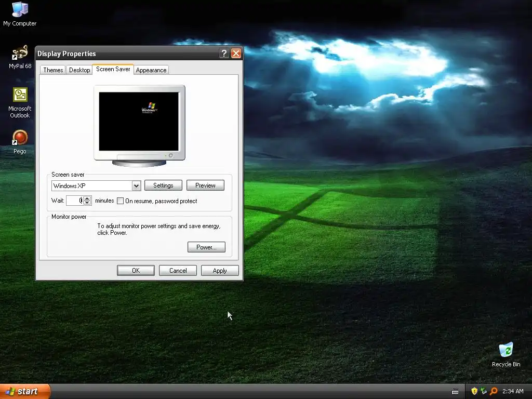
Task: Click the taskbar clock showing 2:34 AM
Action: 513,391
